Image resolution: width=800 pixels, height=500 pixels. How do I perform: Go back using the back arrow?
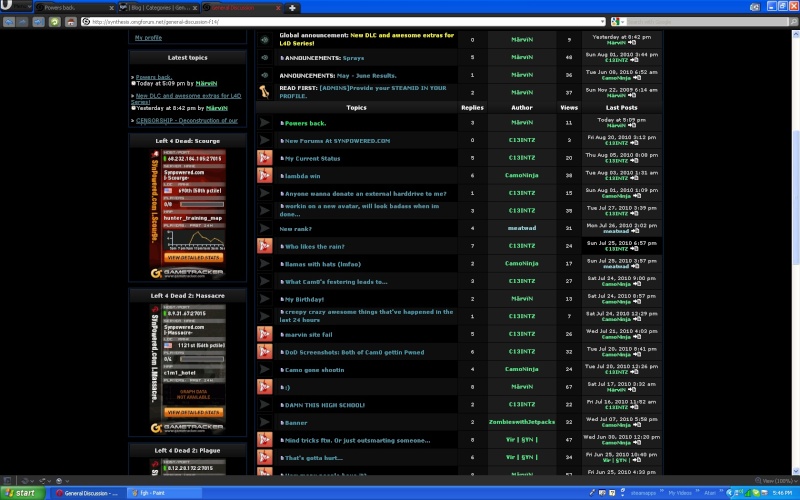point(9,22)
